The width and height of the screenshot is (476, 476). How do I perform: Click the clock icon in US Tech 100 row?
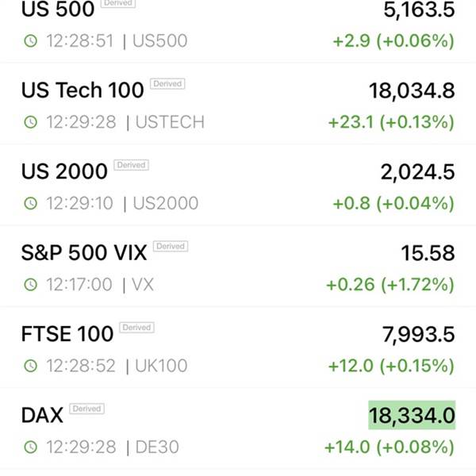[x=31, y=122]
